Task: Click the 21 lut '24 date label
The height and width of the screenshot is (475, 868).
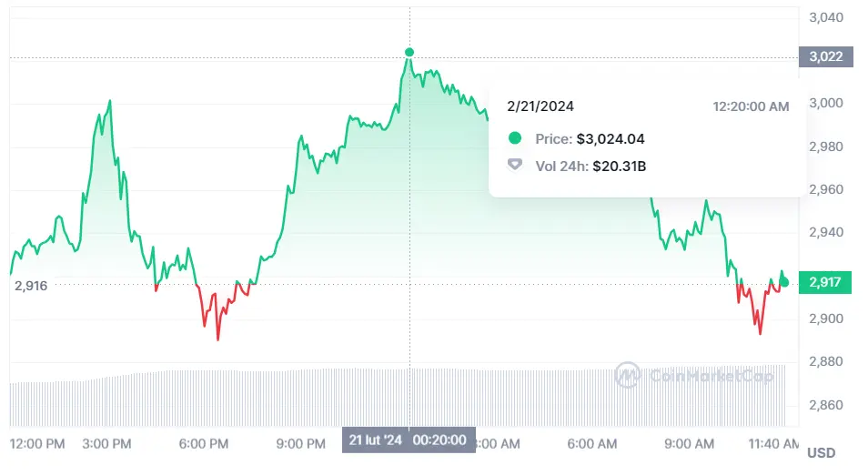Action: pos(374,440)
